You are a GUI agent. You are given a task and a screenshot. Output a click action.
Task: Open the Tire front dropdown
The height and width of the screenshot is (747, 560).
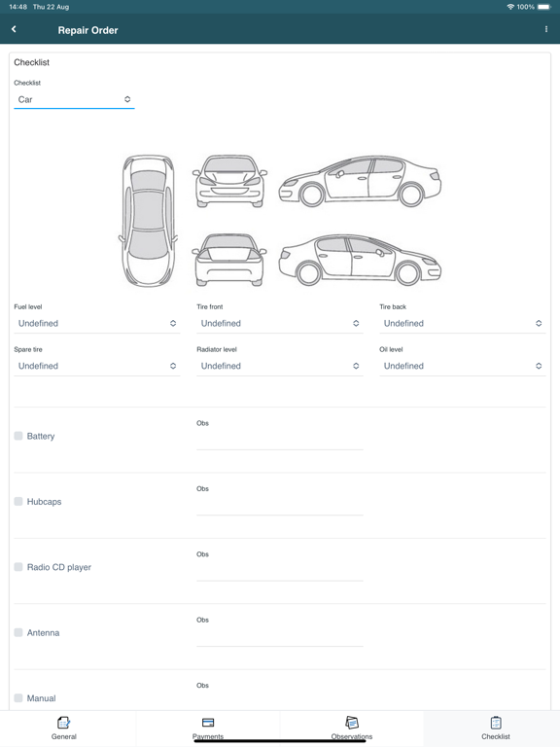[280, 324]
